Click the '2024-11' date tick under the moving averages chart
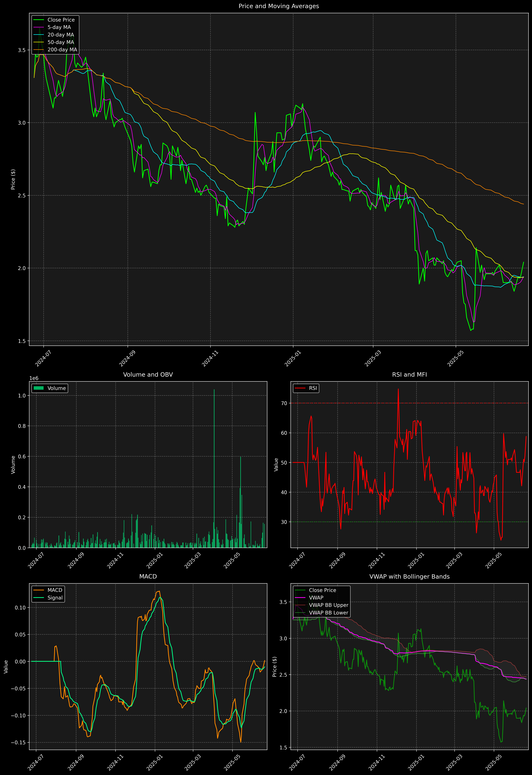The width and height of the screenshot is (532, 775). click(210, 358)
